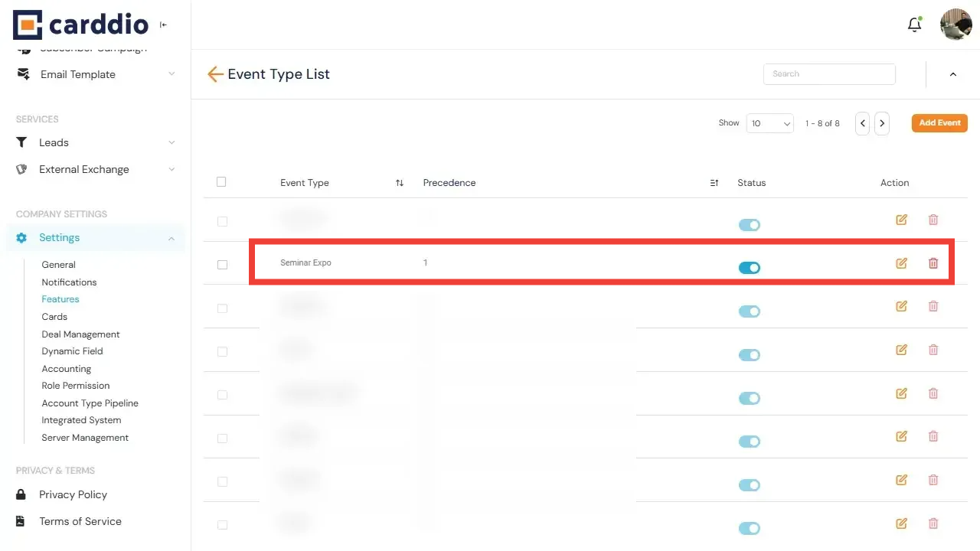The height and width of the screenshot is (551, 980).
Task: Open the Show rows-per-page dropdown
Action: (769, 123)
